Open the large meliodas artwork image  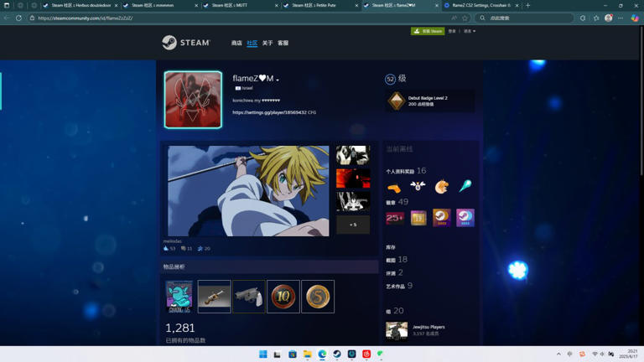tap(248, 191)
